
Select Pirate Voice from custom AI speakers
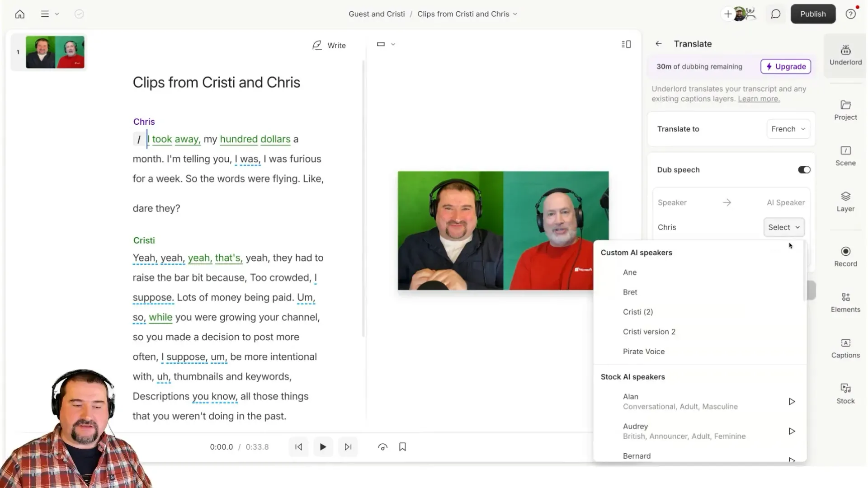644,352
